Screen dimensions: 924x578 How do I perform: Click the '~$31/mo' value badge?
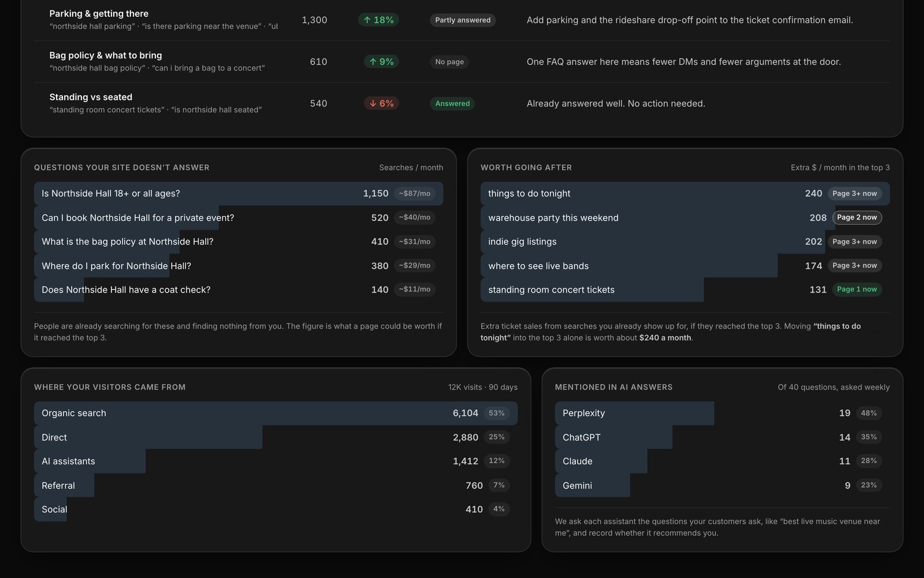pos(415,242)
